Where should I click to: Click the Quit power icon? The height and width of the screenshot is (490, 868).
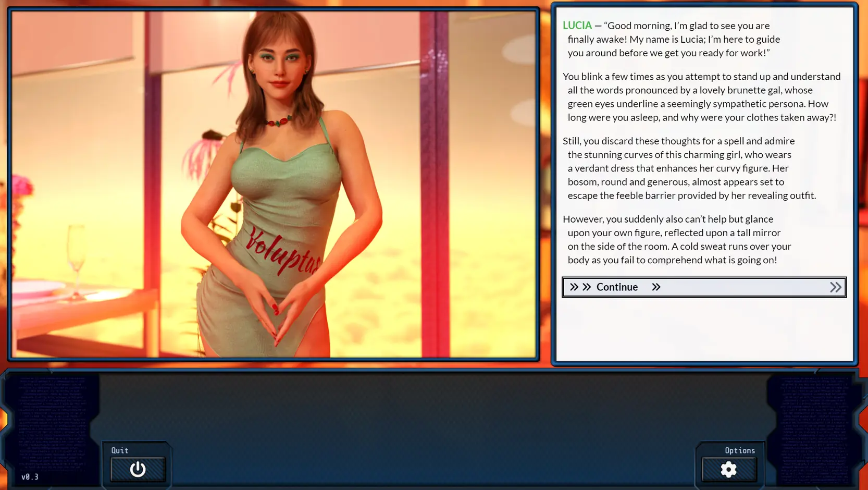pos(138,469)
